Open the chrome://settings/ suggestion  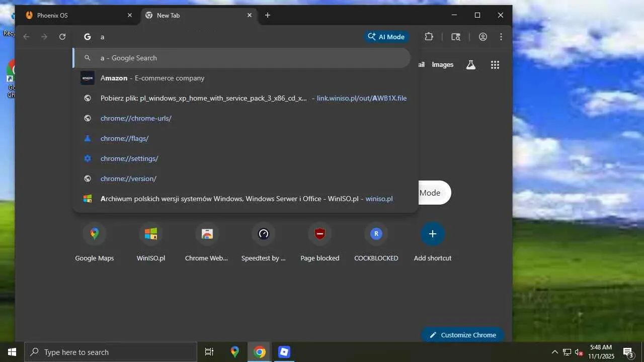242,158
